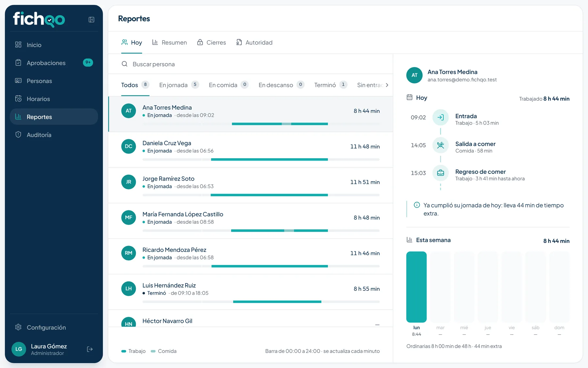Click the ana.torres@demo.fichqo.test email
Screen dimensions: 588x368
[x=462, y=80]
